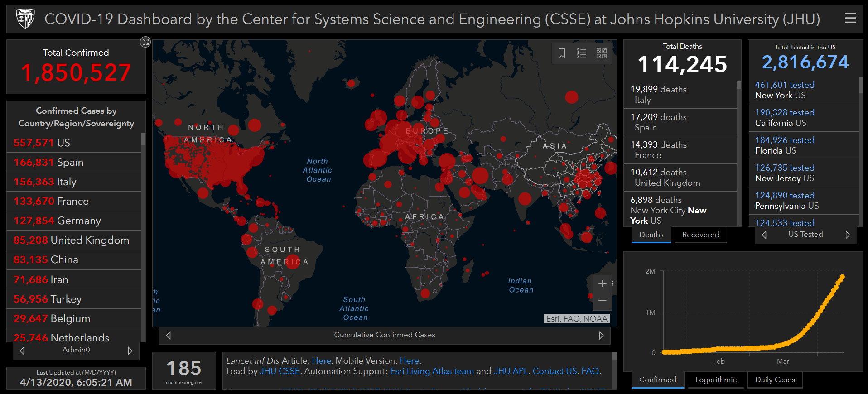
Task: Click the Esri, FAO, NOAA map attribution
Action: [x=577, y=319]
